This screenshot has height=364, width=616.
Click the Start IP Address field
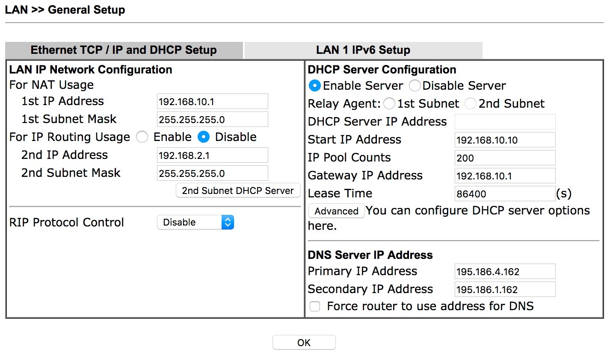coord(505,140)
